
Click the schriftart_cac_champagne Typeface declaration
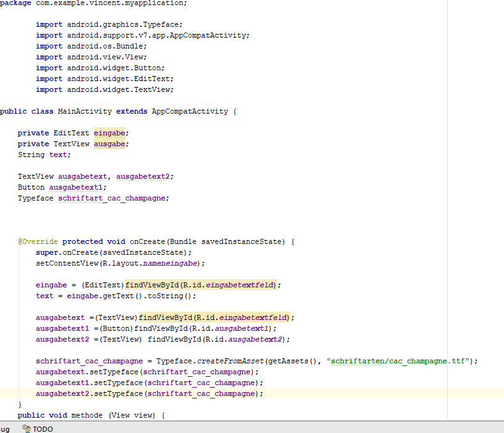coord(112,198)
